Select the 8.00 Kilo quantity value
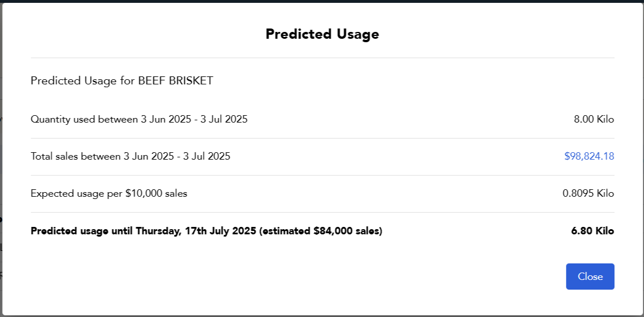Image resolution: width=644 pixels, height=317 pixels. 594,120
